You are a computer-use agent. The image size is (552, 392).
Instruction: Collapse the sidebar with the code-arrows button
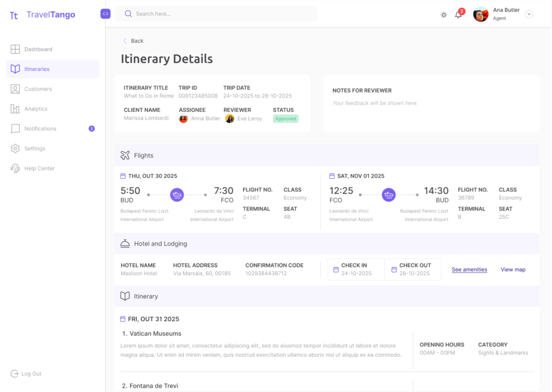(x=105, y=14)
